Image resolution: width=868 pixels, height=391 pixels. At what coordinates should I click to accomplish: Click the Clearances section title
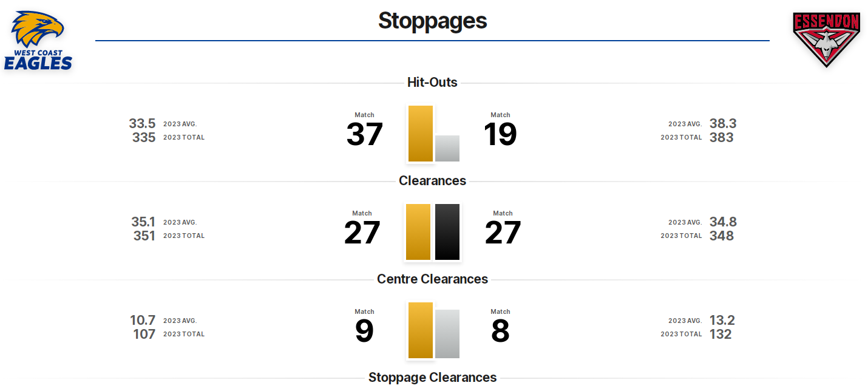click(x=432, y=181)
